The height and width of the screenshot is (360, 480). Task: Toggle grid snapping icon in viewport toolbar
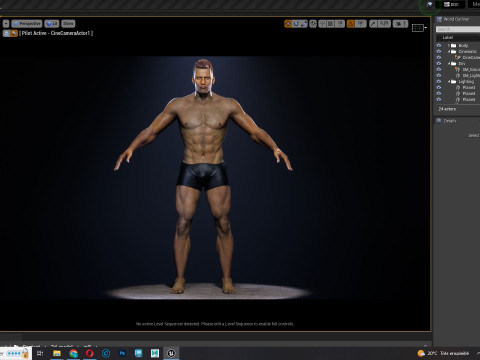tap(330, 24)
